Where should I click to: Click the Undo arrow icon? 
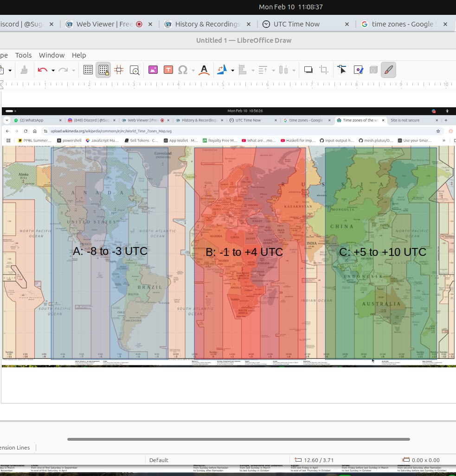click(43, 70)
